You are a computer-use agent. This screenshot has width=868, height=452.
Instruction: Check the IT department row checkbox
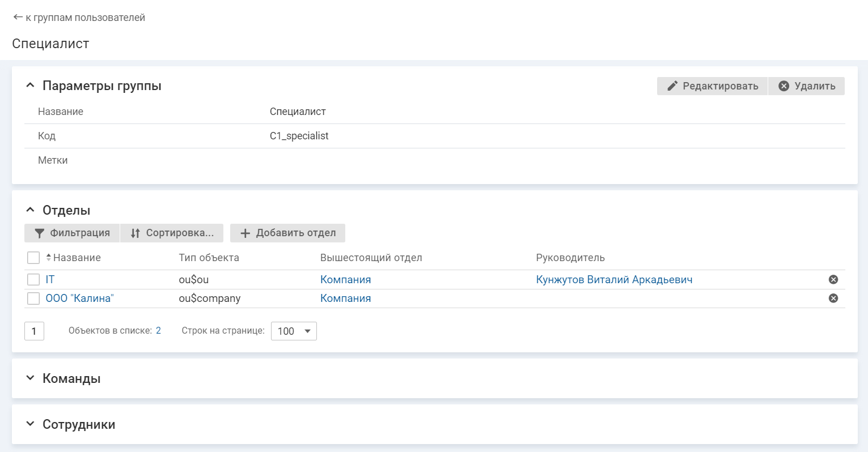tap(33, 279)
